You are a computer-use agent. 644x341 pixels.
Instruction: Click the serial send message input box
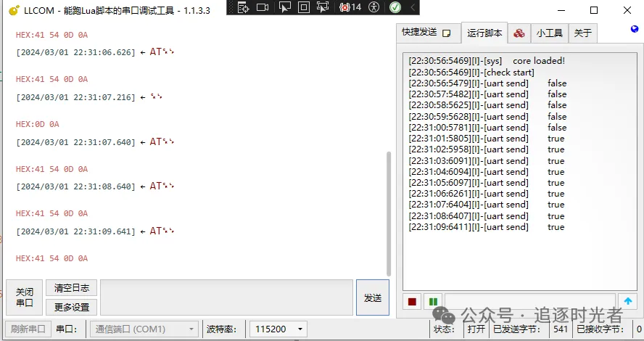(x=227, y=297)
